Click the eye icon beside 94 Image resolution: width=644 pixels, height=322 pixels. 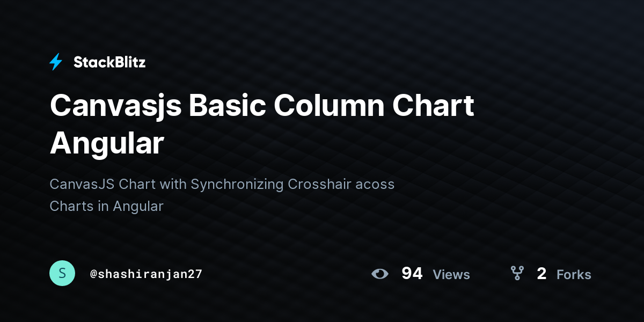pyautogui.click(x=380, y=274)
